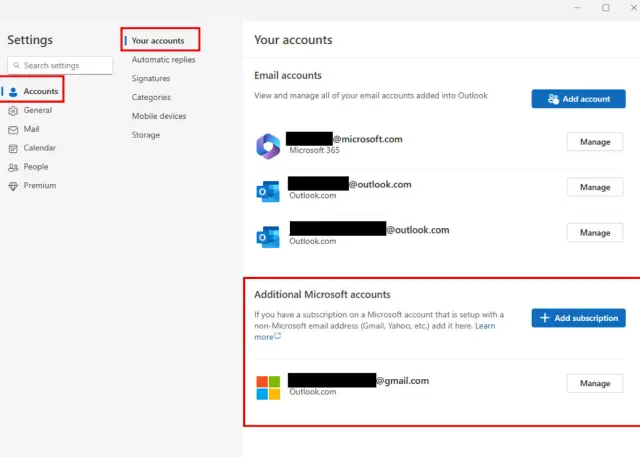Image resolution: width=640 pixels, height=457 pixels.
Task: Click the Accounts person icon in sidebar
Action: (x=13, y=92)
